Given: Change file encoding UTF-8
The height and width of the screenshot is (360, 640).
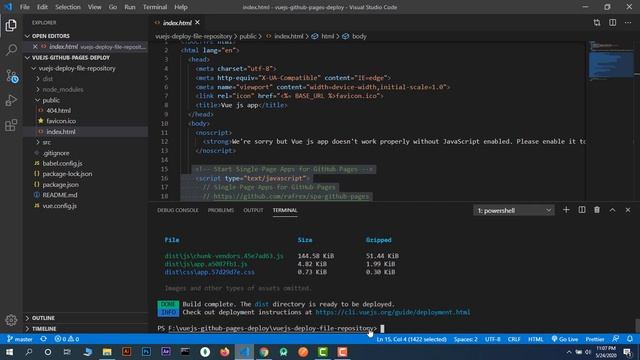Looking at the screenshot, I should click(492, 339).
